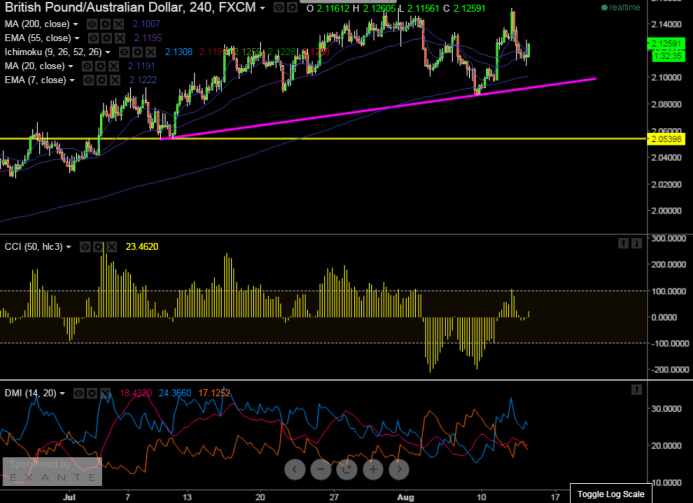Expand EMA (7, close) dropdown arrow
Image resolution: width=693 pixels, height=503 pixels.
click(x=72, y=80)
